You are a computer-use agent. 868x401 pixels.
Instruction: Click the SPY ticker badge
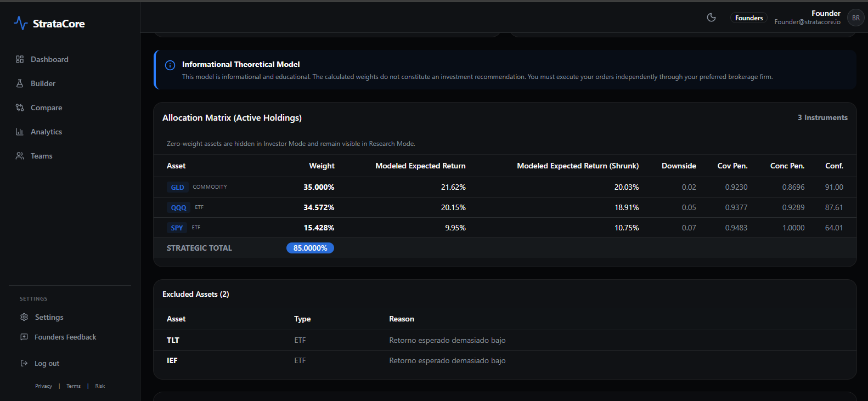click(x=177, y=228)
